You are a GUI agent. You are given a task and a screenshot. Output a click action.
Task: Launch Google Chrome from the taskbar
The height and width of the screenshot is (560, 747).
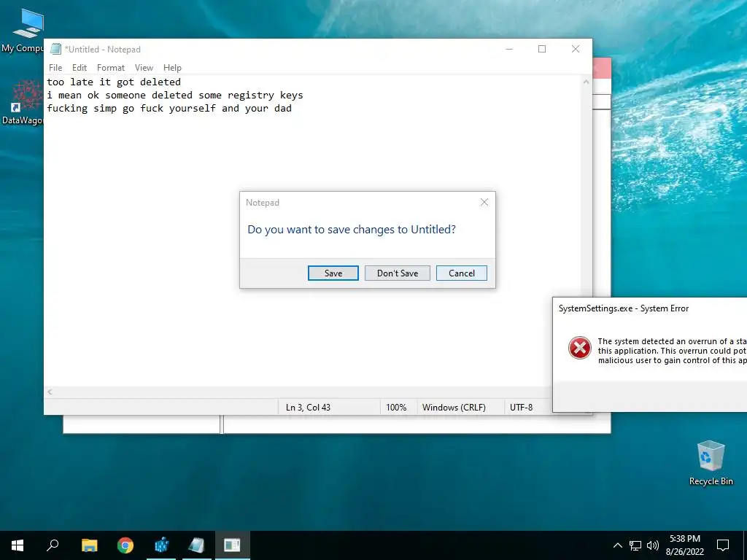point(125,545)
